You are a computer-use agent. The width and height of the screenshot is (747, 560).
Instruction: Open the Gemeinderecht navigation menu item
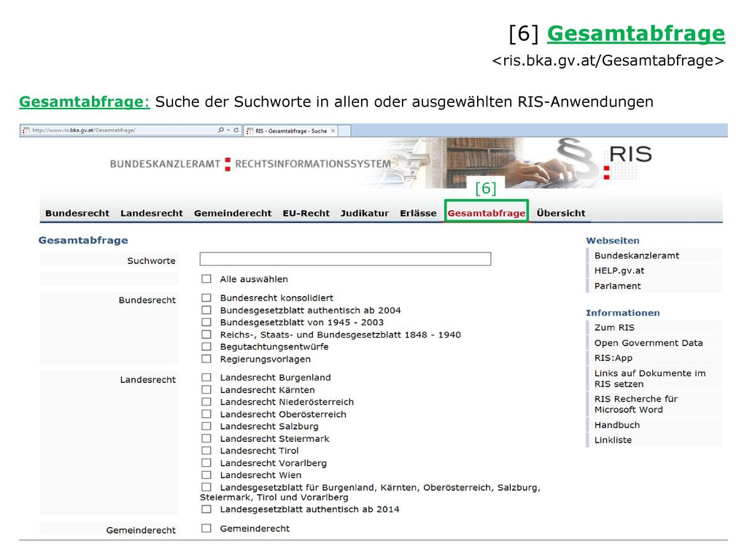(233, 214)
